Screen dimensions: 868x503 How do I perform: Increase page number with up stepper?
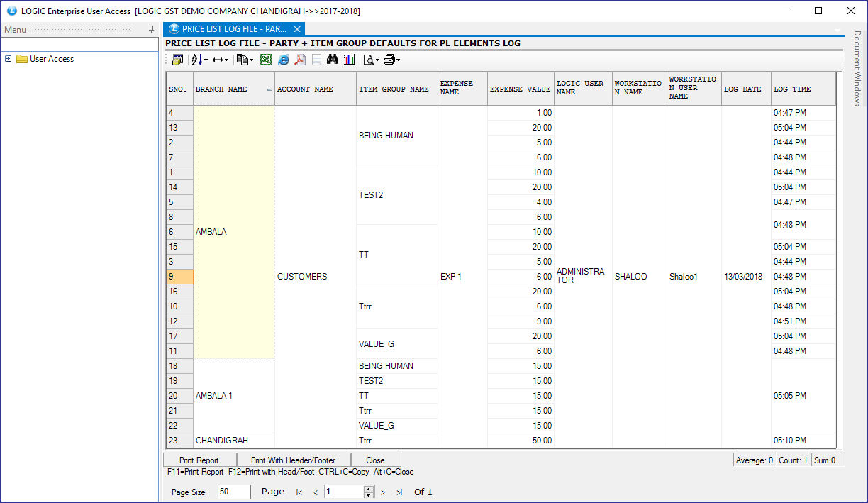pyautogui.click(x=369, y=489)
